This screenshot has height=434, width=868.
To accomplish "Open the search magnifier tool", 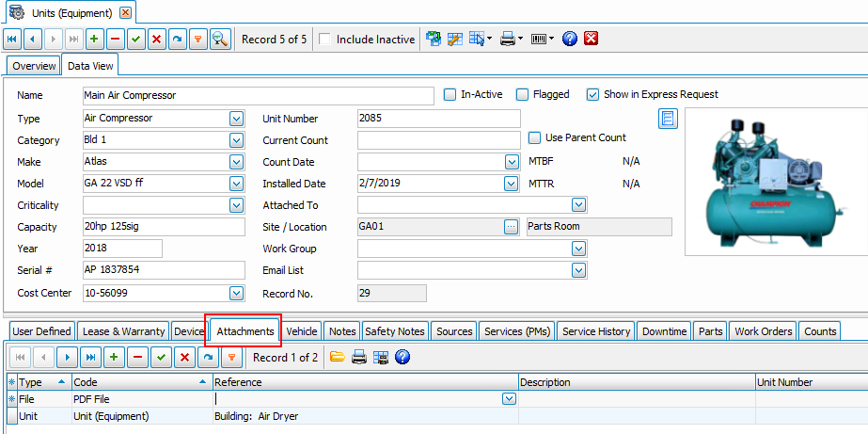I will pyautogui.click(x=220, y=40).
